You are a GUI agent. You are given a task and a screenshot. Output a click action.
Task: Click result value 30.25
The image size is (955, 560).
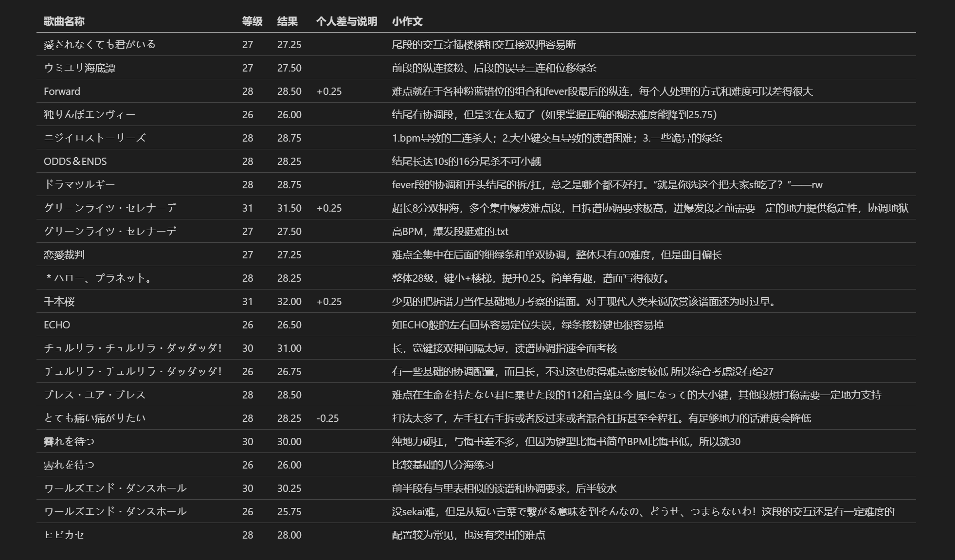point(289,488)
